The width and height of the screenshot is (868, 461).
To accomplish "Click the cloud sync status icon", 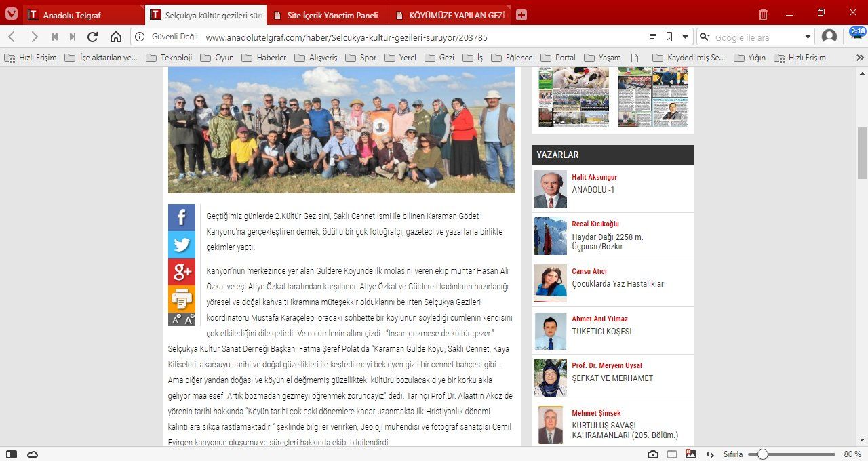I will tap(33, 454).
